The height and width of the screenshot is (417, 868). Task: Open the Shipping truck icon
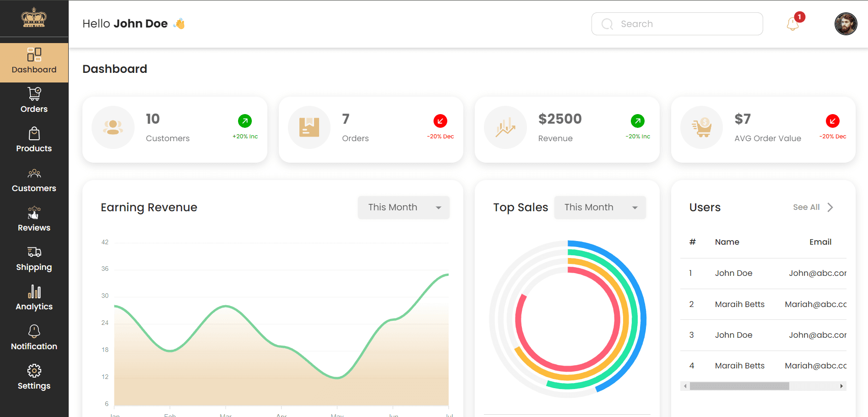(34, 252)
